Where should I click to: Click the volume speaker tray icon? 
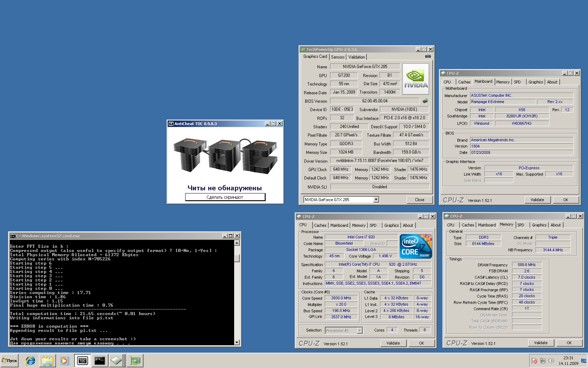[551, 361]
